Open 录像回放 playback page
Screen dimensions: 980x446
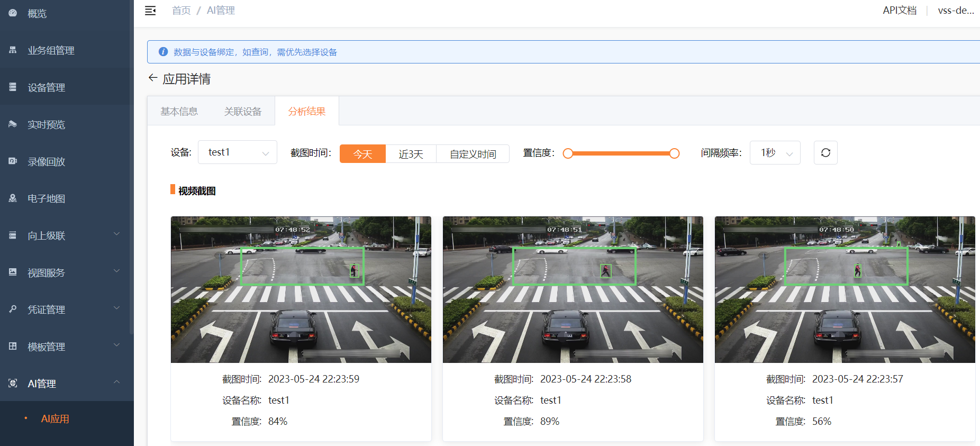46,162
